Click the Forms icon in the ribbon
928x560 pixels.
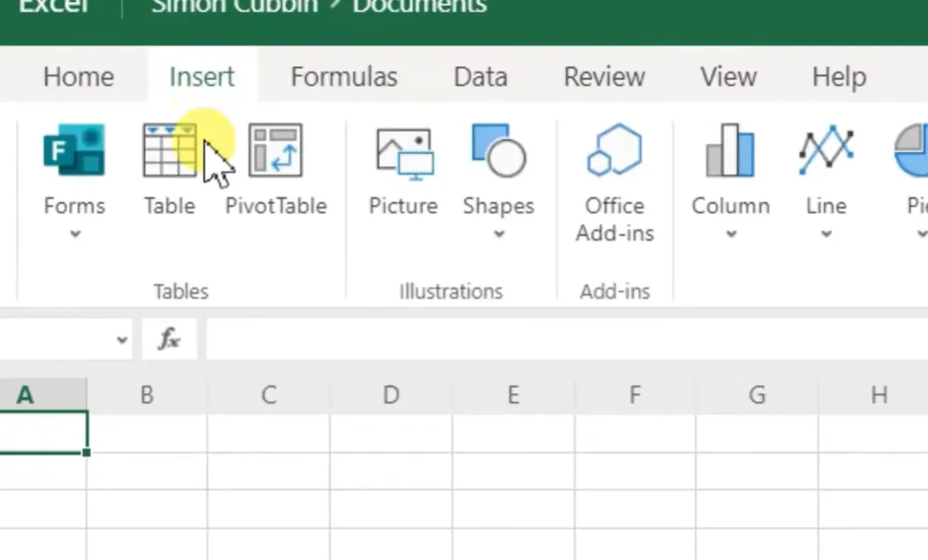coord(74,150)
